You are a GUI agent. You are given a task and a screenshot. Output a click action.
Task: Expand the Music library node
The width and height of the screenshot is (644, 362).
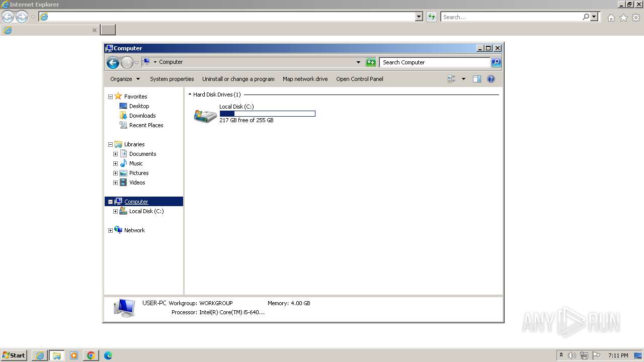(115, 163)
